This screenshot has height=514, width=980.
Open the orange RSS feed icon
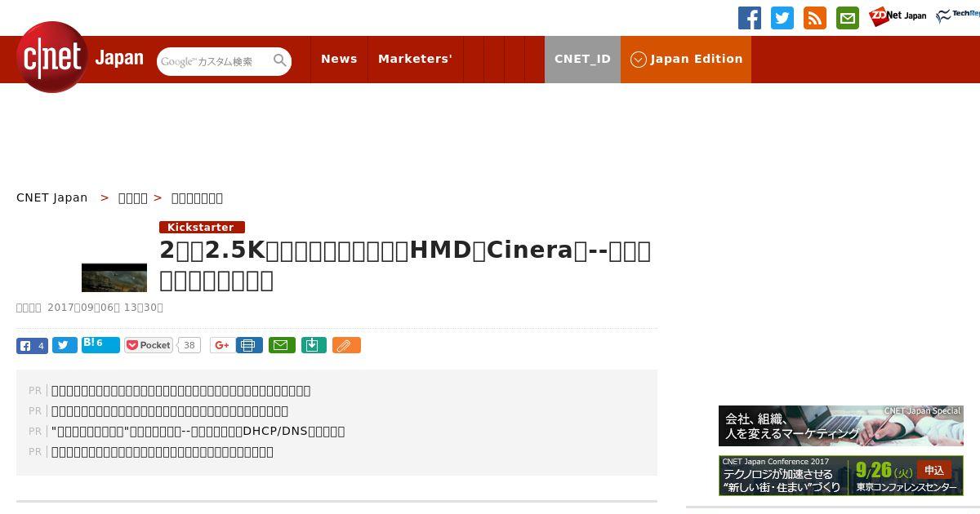point(815,18)
